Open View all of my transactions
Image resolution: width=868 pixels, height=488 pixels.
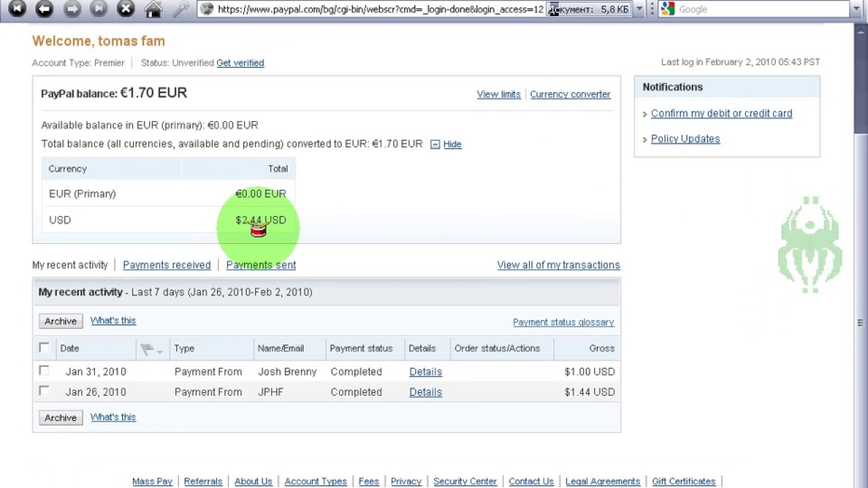(x=559, y=265)
